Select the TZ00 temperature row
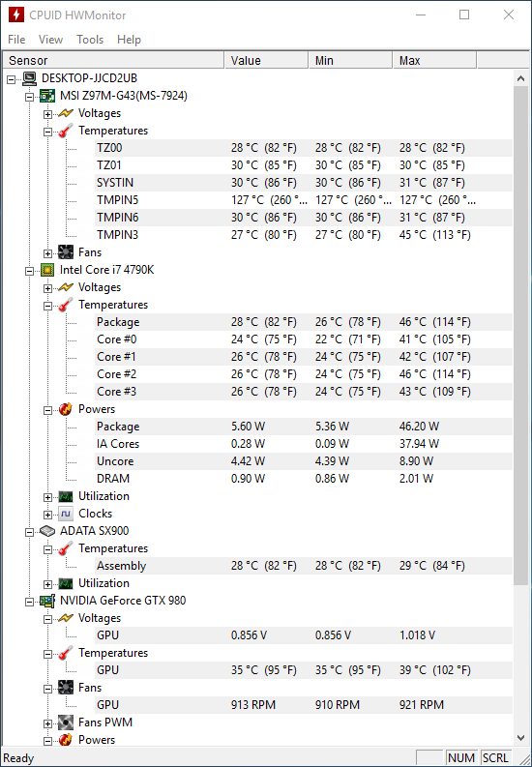Viewport: 532px width, 767px height. pyautogui.click(x=304, y=148)
